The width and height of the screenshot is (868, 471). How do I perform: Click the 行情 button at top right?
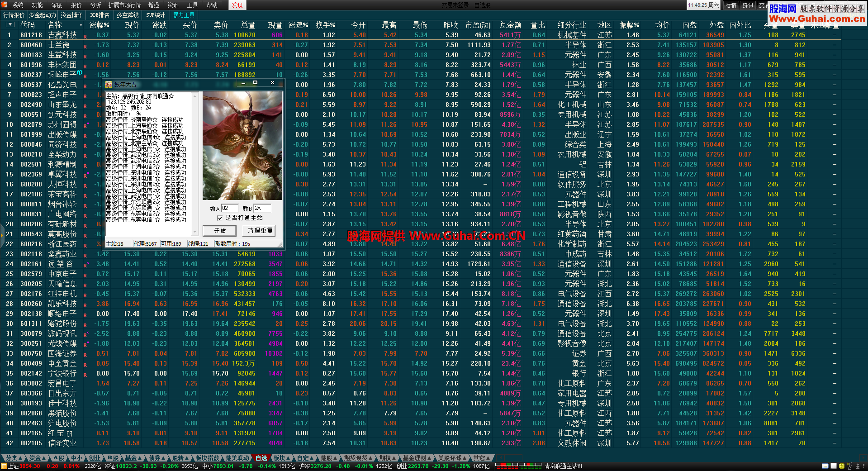click(x=731, y=5)
